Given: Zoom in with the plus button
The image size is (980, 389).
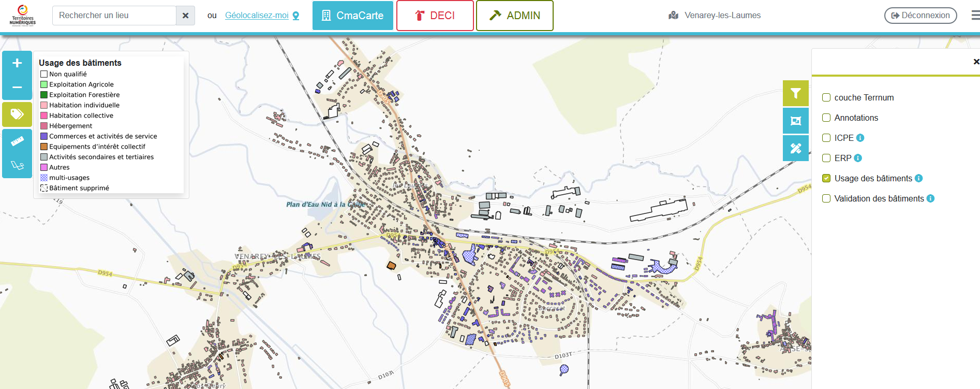Looking at the screenshot, I should (17, 63).
